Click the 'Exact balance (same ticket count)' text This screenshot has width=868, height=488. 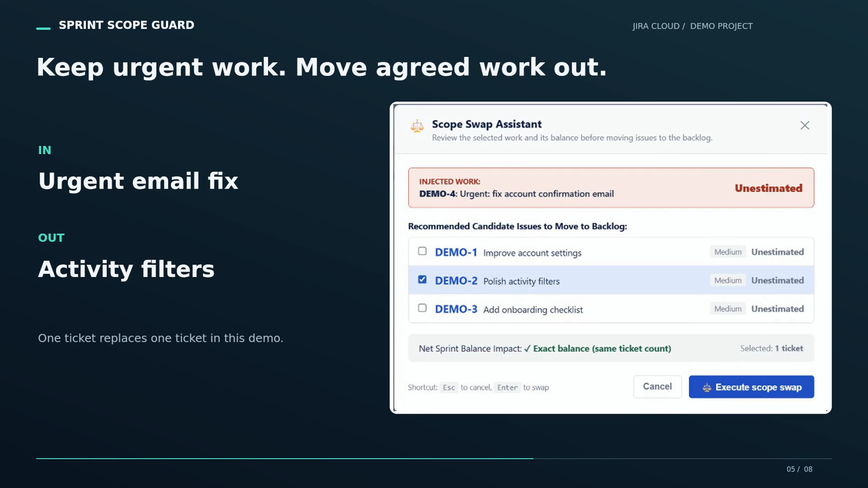[602, 349]
